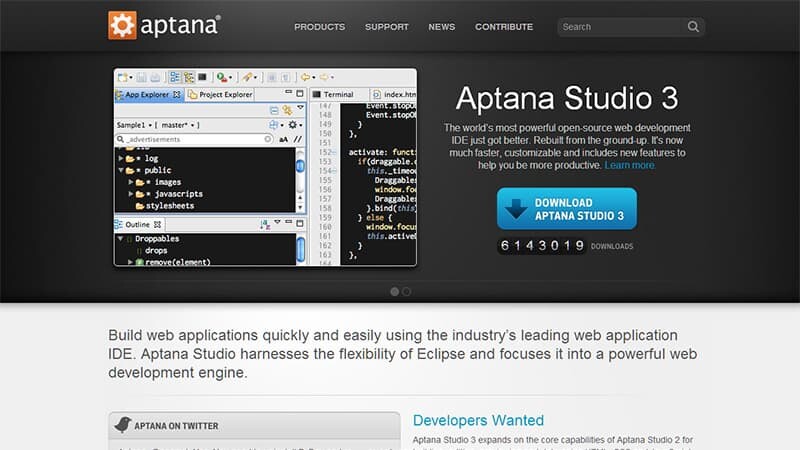Open the Support menu
The width and height of the screenshot is (800, 450).
point(387,27)
